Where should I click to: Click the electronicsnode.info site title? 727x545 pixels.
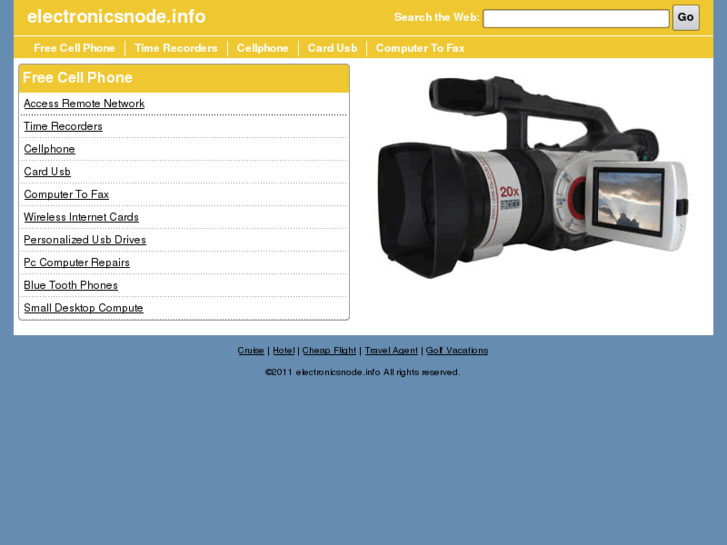click(x=116, y=17)
